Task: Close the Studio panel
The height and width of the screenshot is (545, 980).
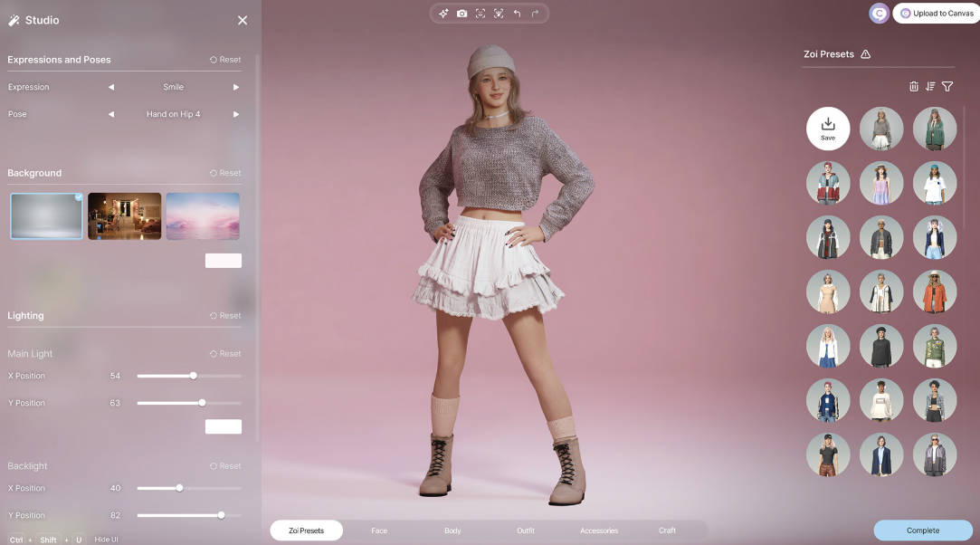Action: (242, 20)
